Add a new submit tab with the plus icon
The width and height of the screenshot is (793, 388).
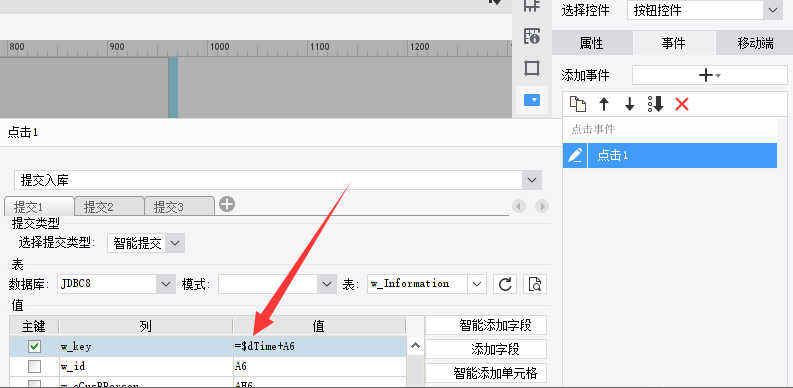227,204
